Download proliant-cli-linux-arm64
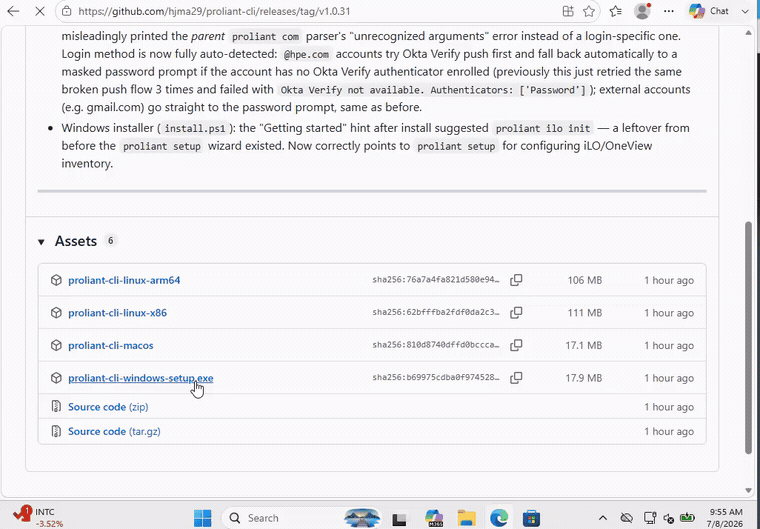The height and width of the screenshot is (529, 760). (x=124, y=280)
